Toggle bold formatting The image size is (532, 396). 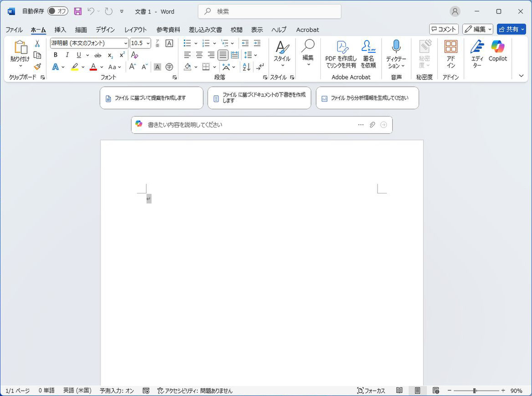point(56,55)
